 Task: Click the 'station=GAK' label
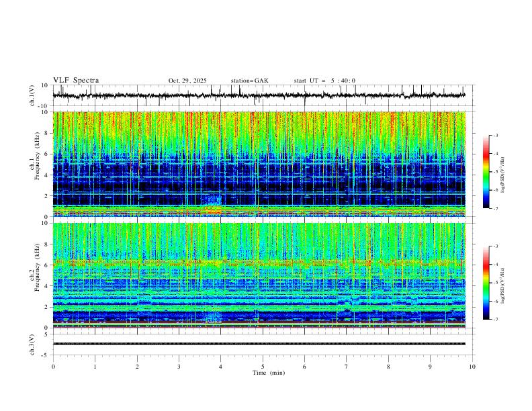[x=249, y=81]
